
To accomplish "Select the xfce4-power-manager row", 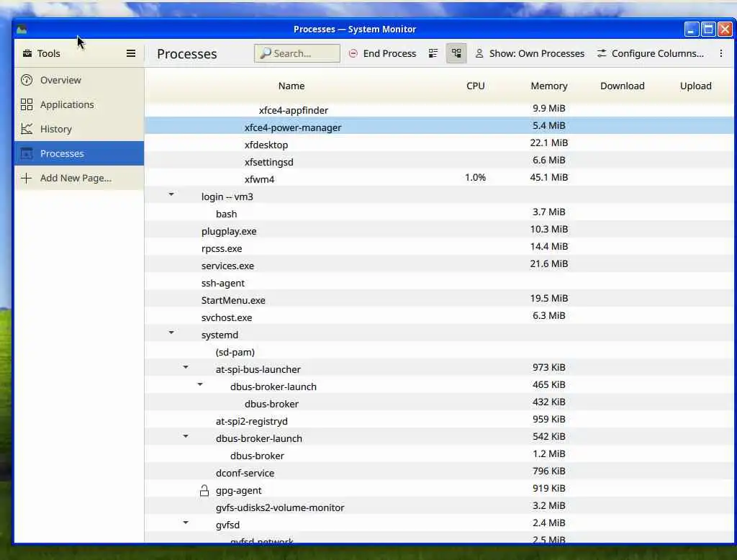I will [438, 125].
